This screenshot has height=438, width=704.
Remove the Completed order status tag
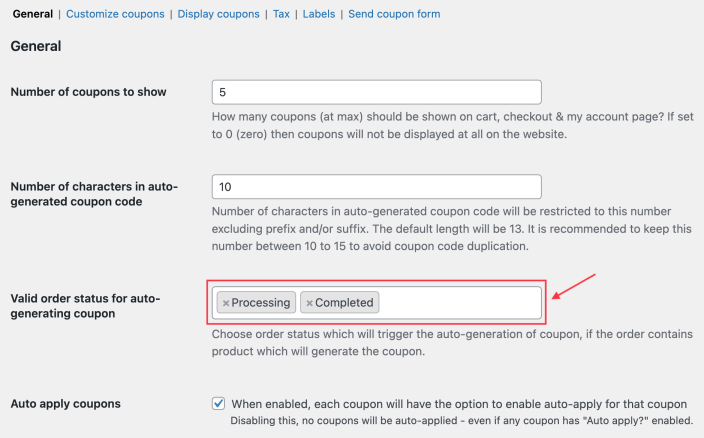[310, 303]
